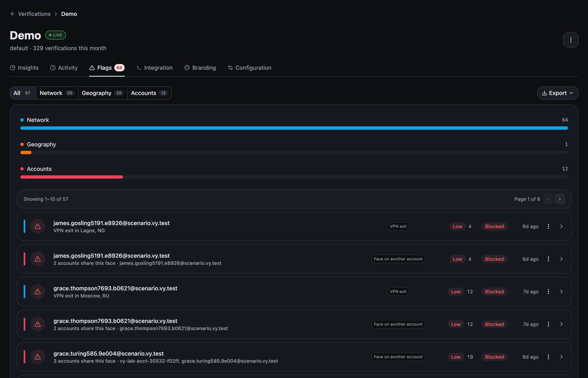This screenshot has width=588, height=378.
Task: Open the Branding tab
Action: [200, 68]
